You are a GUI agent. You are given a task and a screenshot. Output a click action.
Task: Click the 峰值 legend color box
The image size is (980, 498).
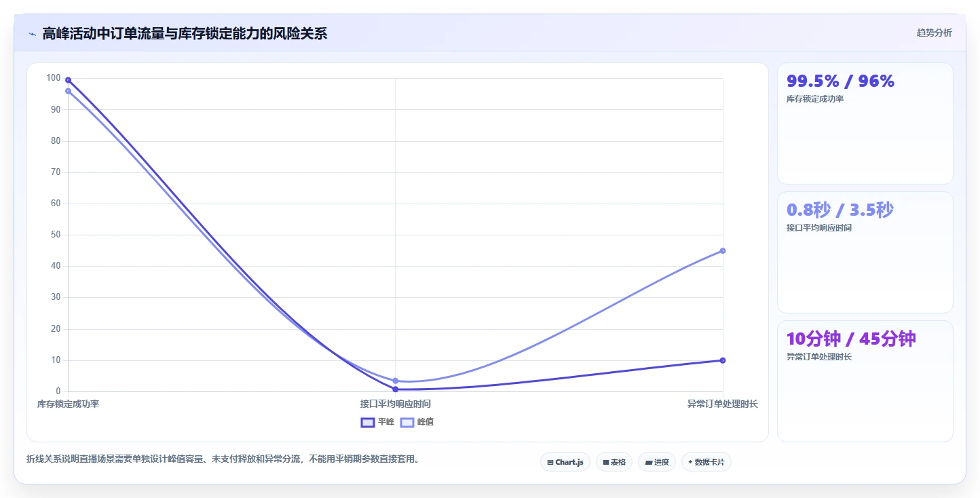(407, 422)
